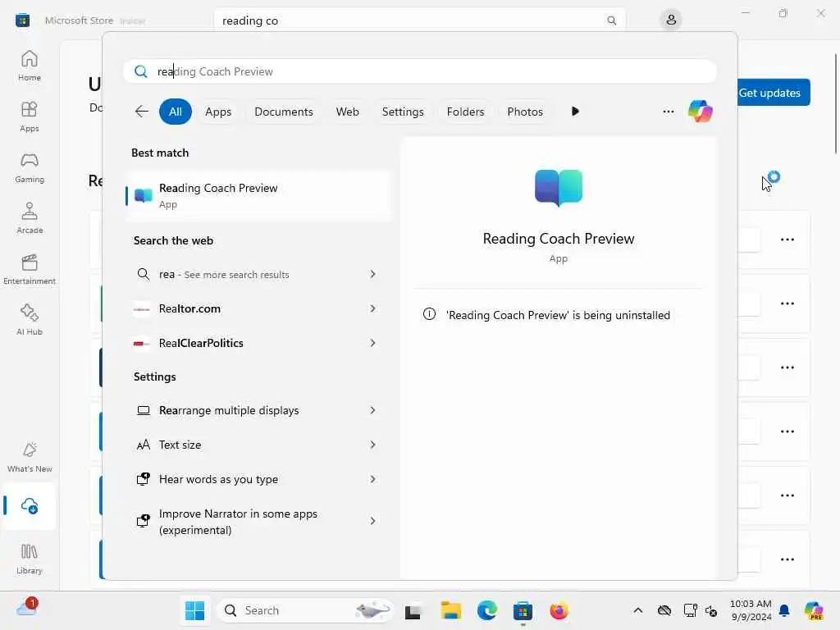
Task: Click the Store search magnifier icon
Action: 611,21
